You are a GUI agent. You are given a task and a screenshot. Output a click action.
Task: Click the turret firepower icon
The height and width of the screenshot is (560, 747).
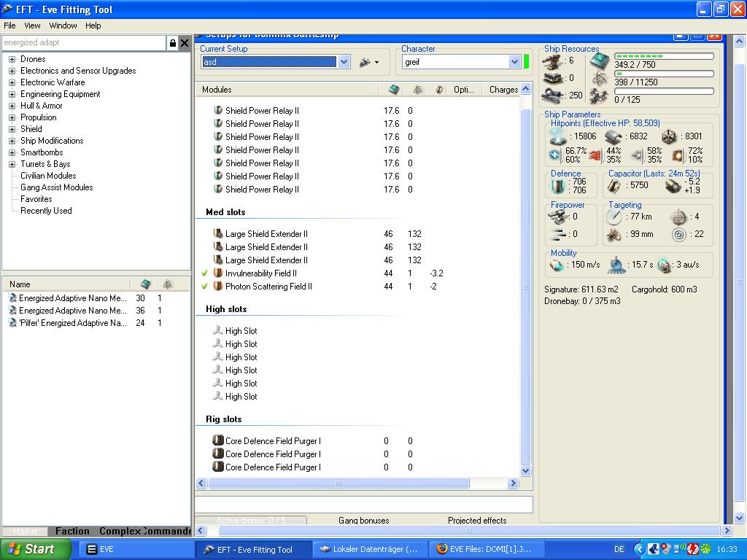[x=558, y=217]
